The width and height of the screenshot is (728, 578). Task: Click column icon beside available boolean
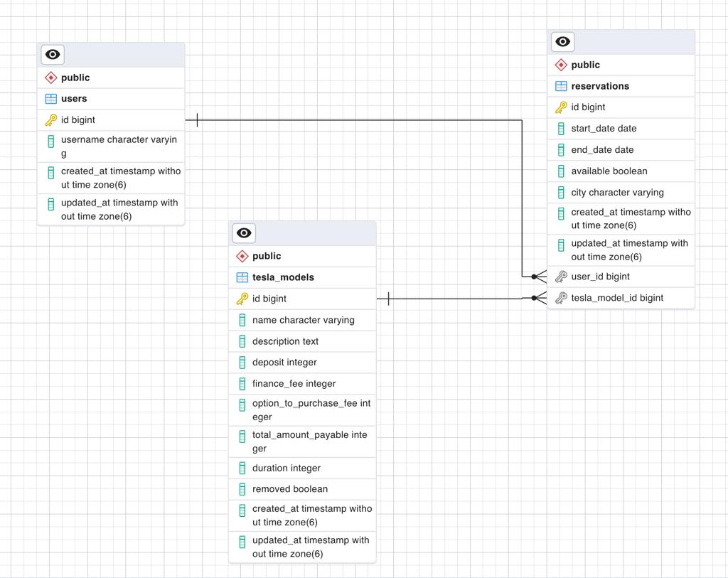click(562, 171)
